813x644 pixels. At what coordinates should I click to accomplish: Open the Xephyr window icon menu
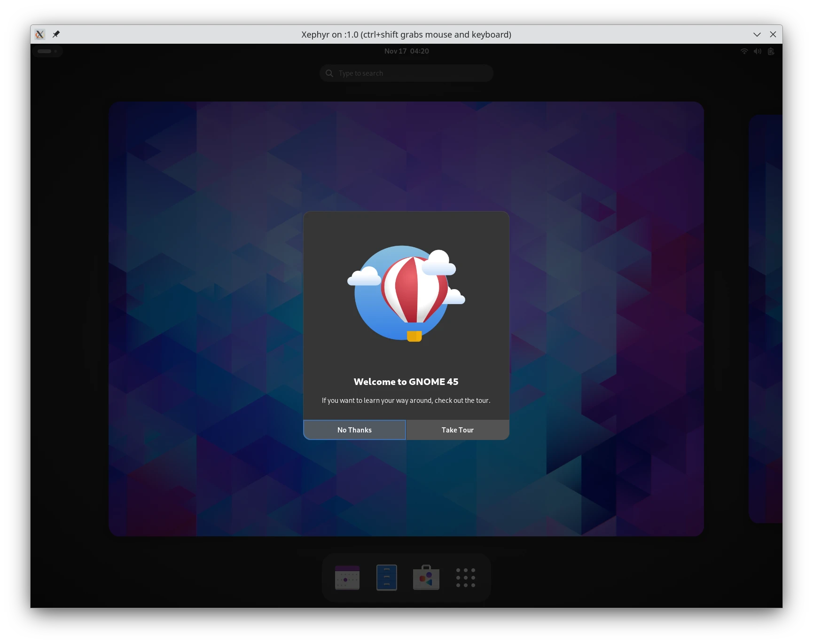pyautogui.click(x=40, y=34)
